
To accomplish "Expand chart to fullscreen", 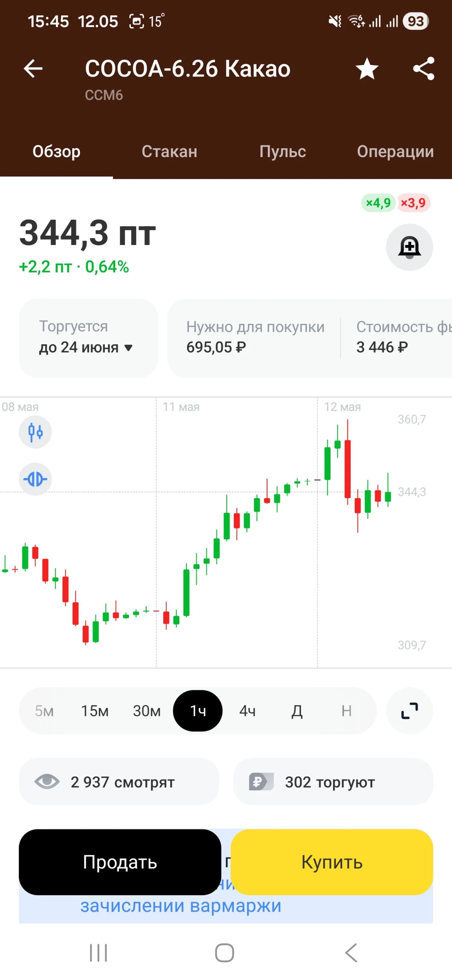I will coord(410,710).
